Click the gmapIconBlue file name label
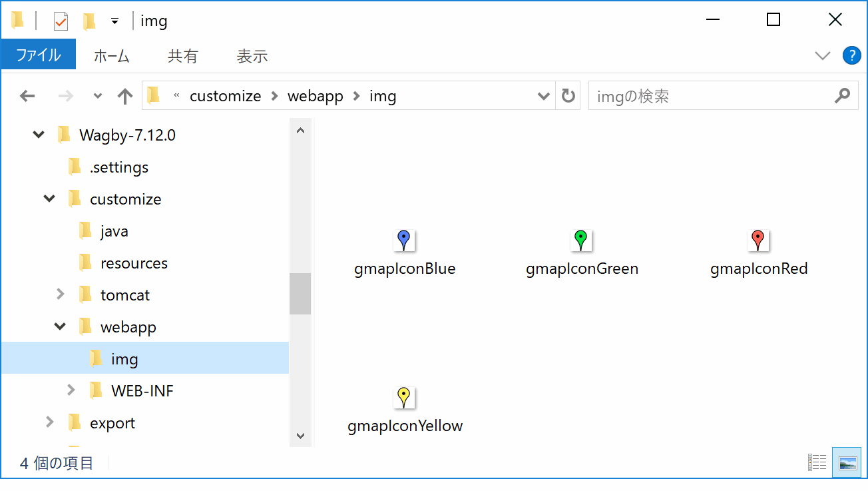 405,269
